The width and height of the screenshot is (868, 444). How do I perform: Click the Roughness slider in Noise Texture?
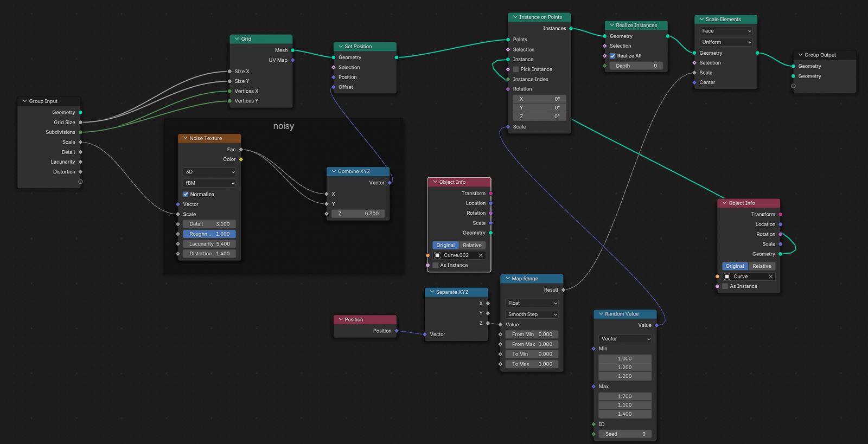209,234
